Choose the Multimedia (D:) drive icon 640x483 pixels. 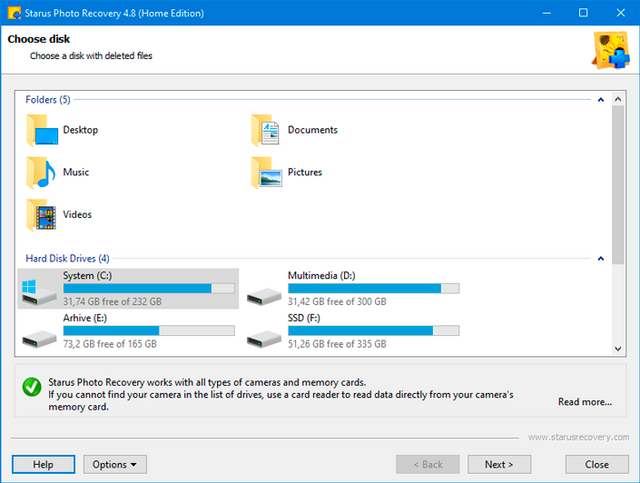point(264,297)
